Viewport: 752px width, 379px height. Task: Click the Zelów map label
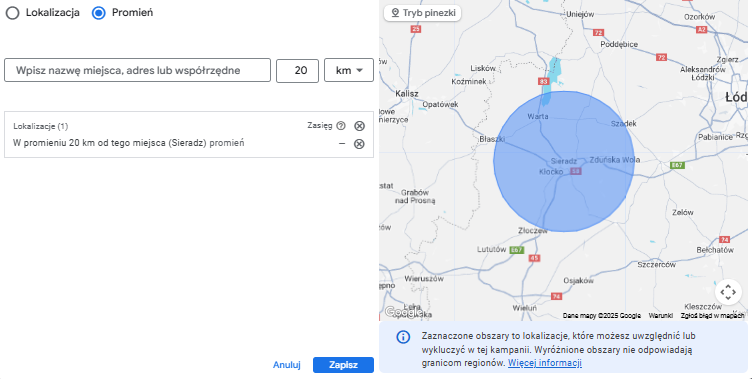[683, 212]
